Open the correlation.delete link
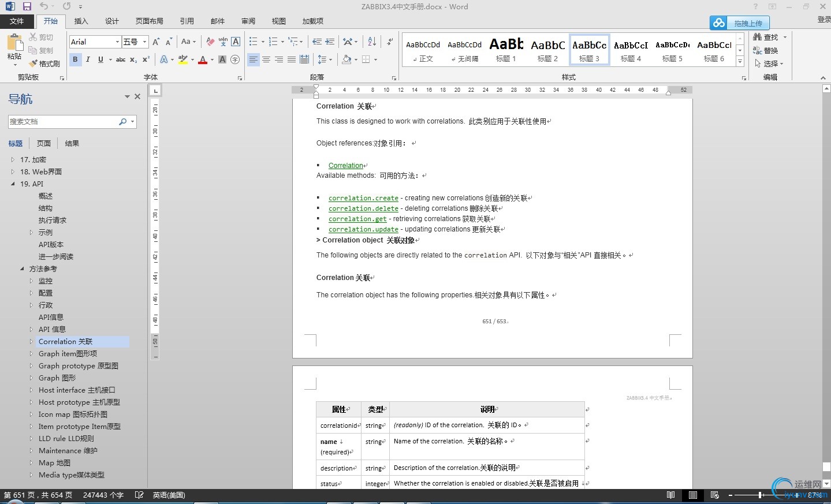This screenshot has height=504, width=831. (x=363, y=208)
